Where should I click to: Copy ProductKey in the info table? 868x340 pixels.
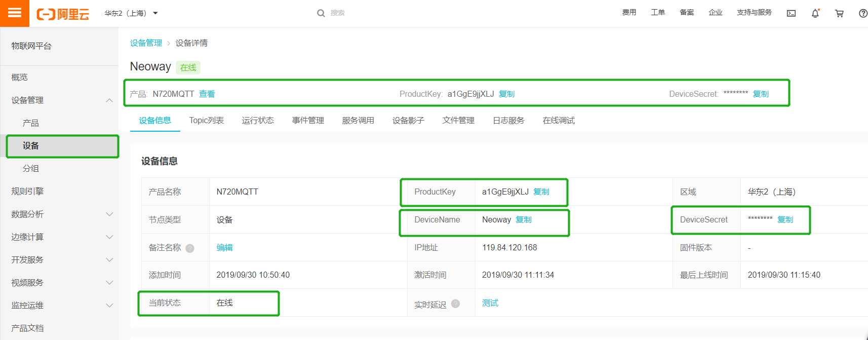(x=541, y=192)
